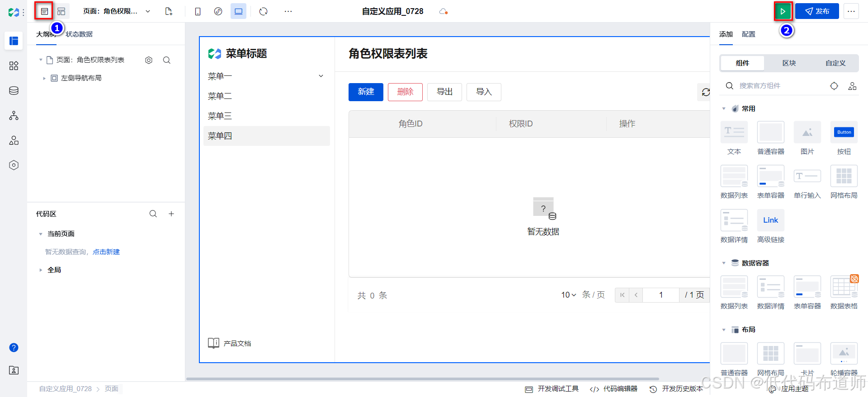Collapse the 当前页面 section

pos(41,234)
